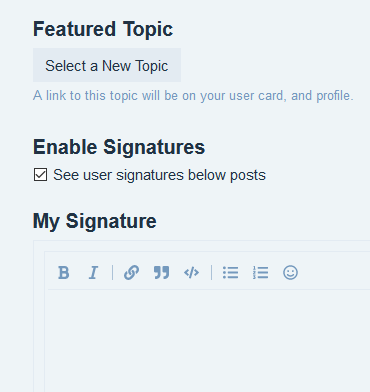Select a New Topic button

pos(107,65)
